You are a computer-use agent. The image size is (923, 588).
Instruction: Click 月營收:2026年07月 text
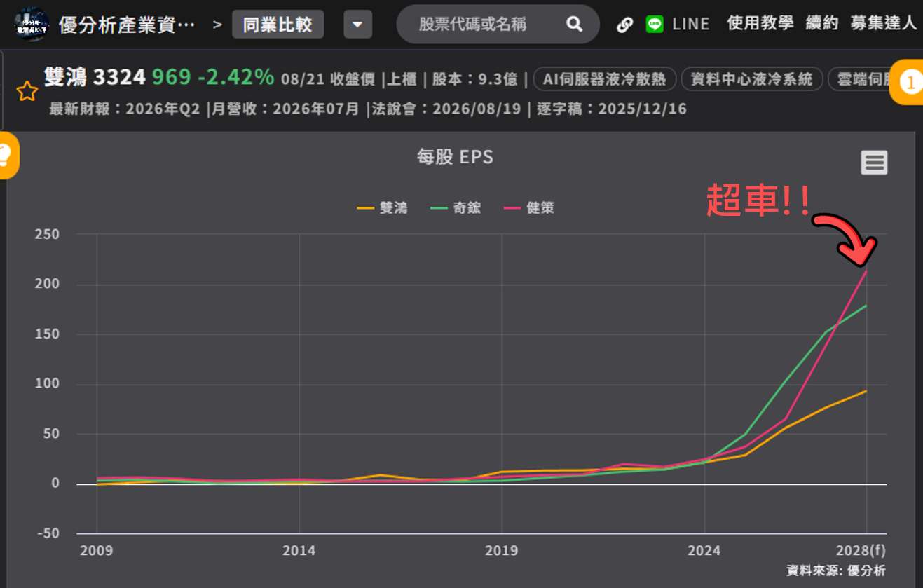click(x=285, y=109)
